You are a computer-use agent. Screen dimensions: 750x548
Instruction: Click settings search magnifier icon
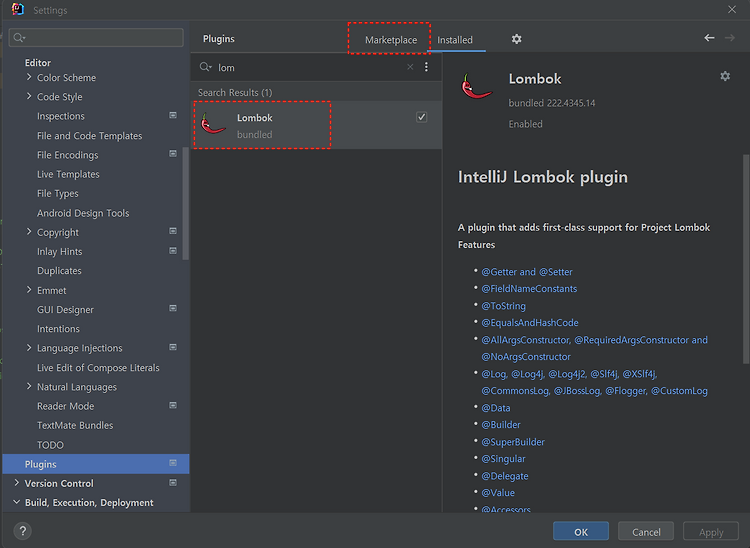[x=19, y=37]
